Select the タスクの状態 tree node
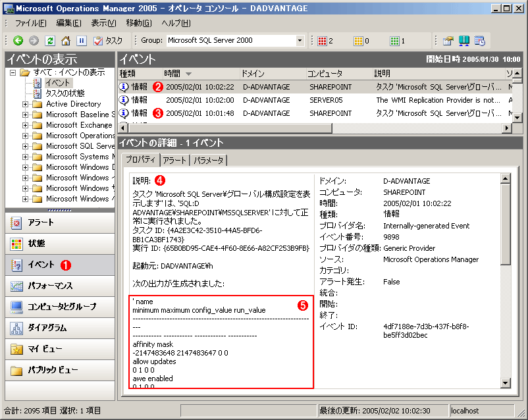 point(65,93)
